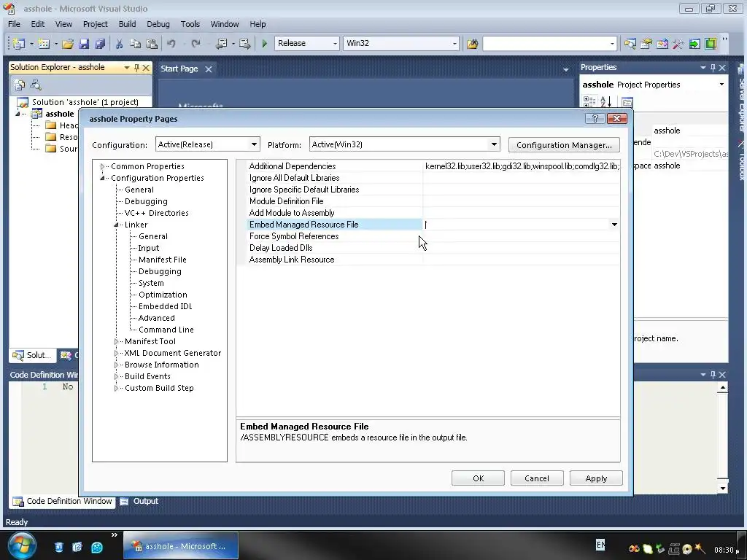This screenshot has height=560, width=747.
Task: Click the Find in Files icon
Action: pos(472,44)
